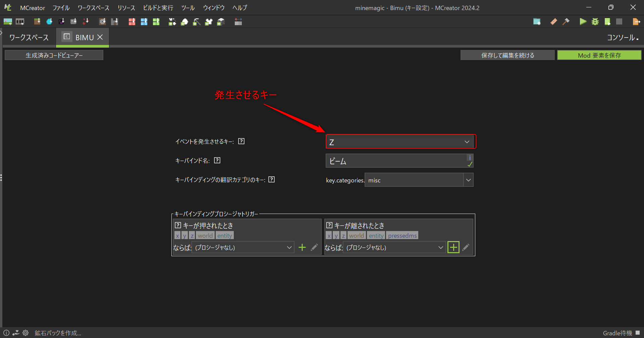Viewport: 644px width, 338px height.
Task: Click the Gradle待機 status indicator
Action: pos(621,333)
